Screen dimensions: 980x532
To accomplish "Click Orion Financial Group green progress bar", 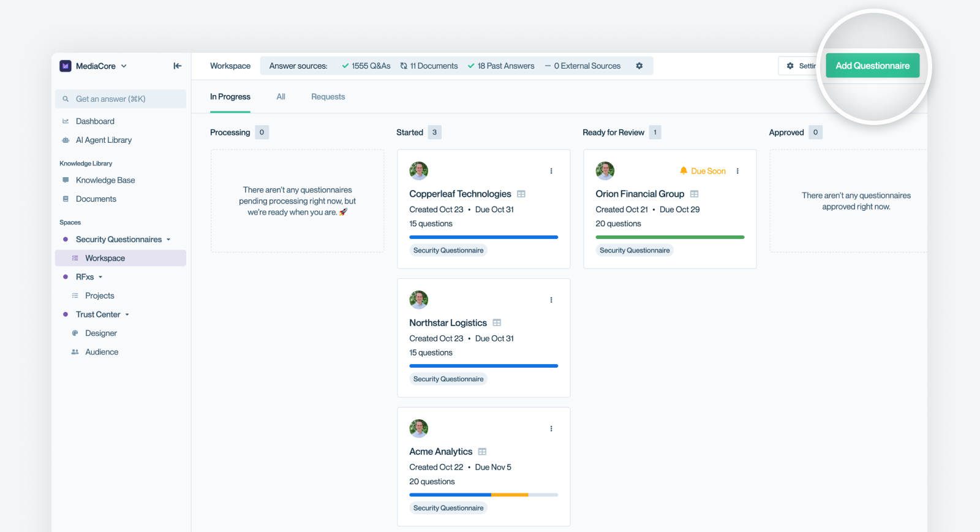I will (x=669, y=237).
